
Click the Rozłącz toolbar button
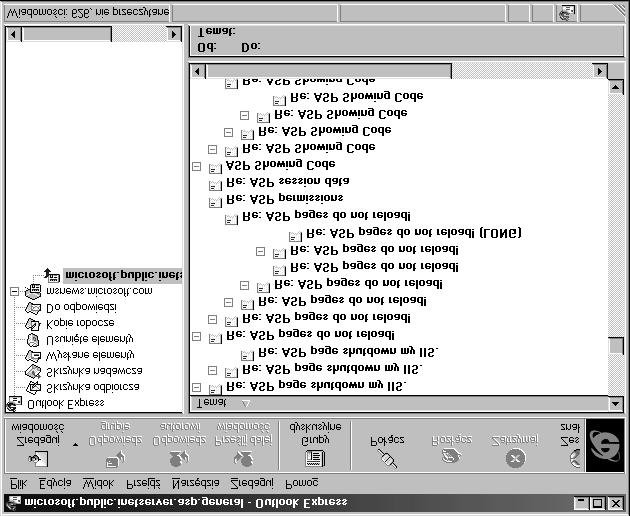tap(452, 451)
